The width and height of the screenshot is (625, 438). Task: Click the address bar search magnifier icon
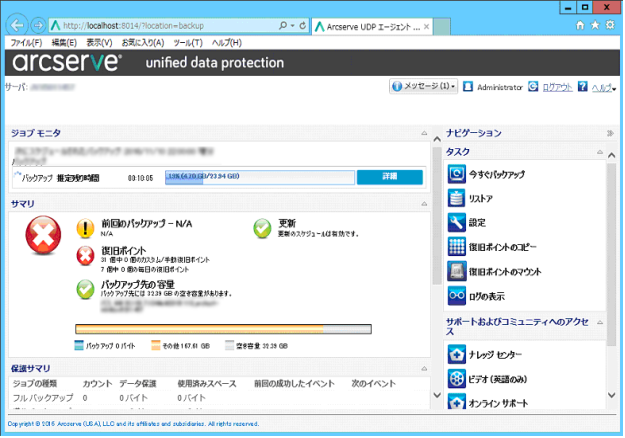(283, 26)
